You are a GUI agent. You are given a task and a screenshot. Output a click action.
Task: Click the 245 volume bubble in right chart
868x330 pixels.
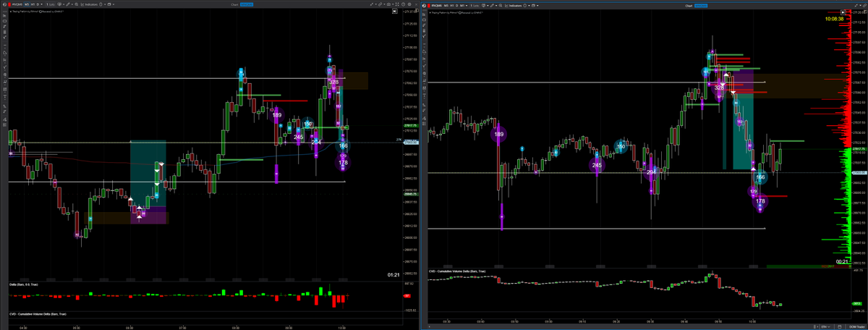(596, 165)
